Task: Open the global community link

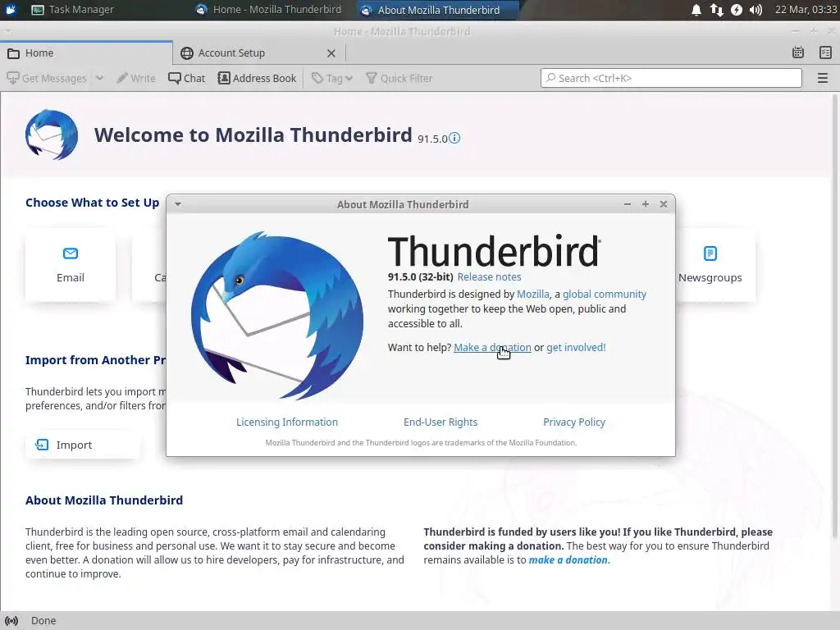Action: (x=605, y=294)
